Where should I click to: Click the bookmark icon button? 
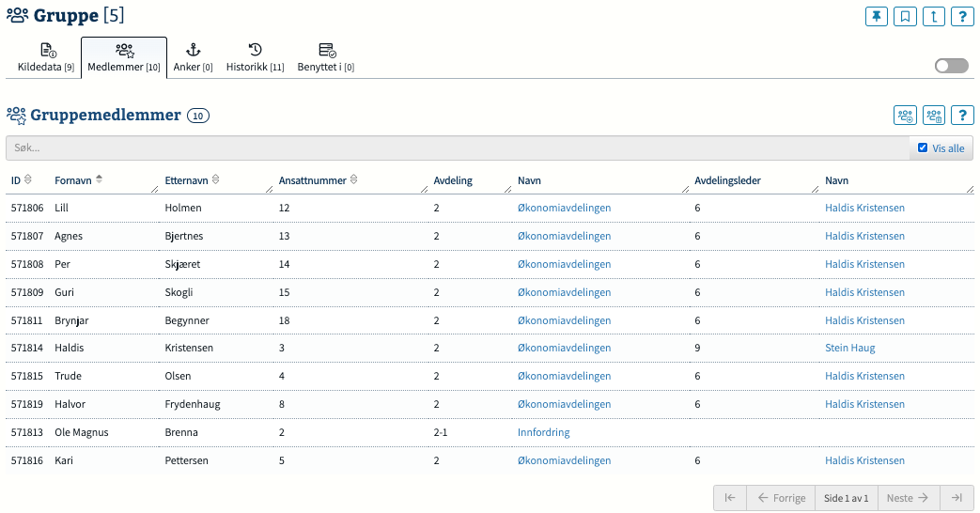pos(905,16)
